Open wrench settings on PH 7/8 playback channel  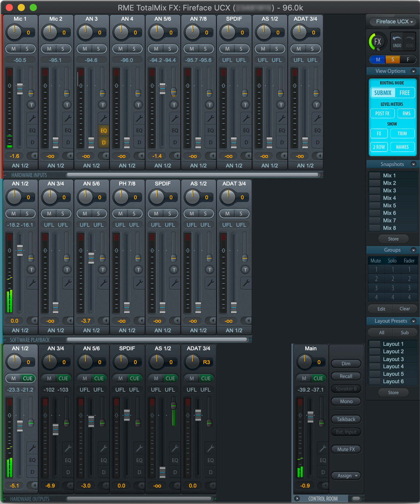pos(139,283)
